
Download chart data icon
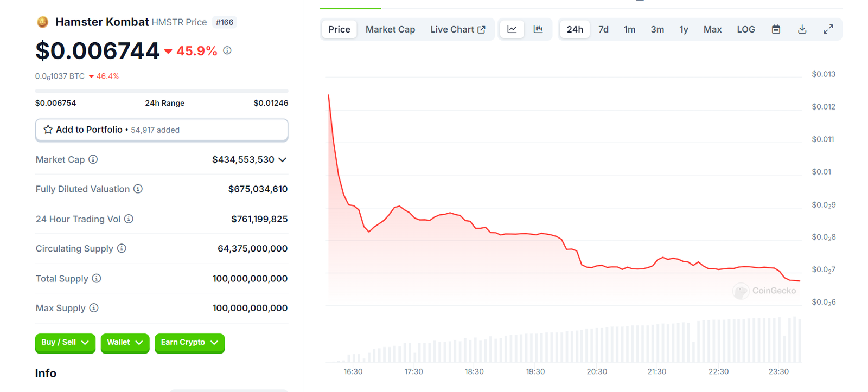point(802,29)
